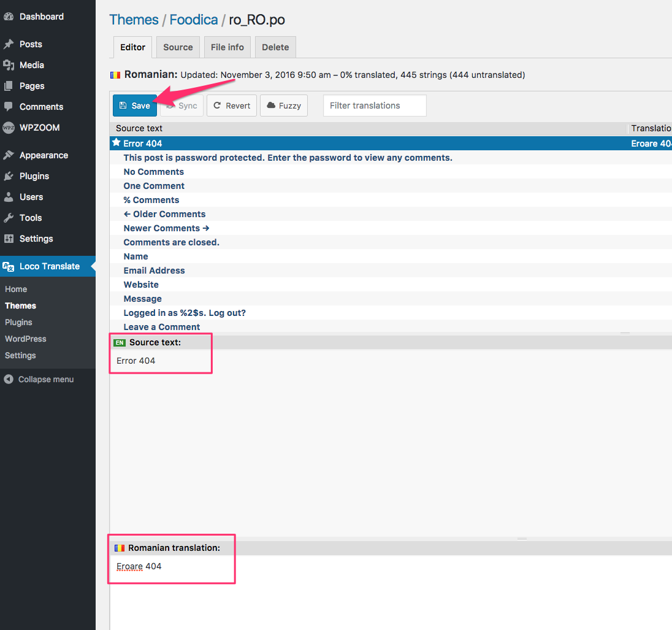Click the Settings sliders icon
The height and width of the screenshot is (630, 672).
pos(9,239)
